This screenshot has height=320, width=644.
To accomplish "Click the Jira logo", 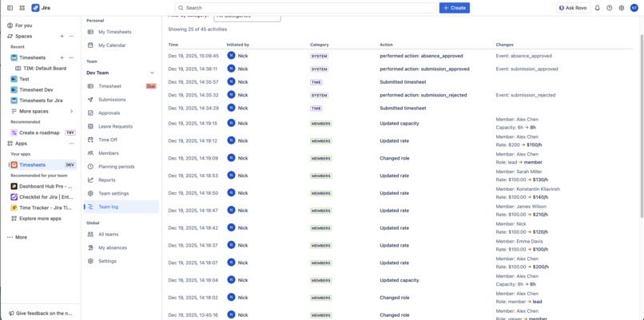I will point(41,8).
